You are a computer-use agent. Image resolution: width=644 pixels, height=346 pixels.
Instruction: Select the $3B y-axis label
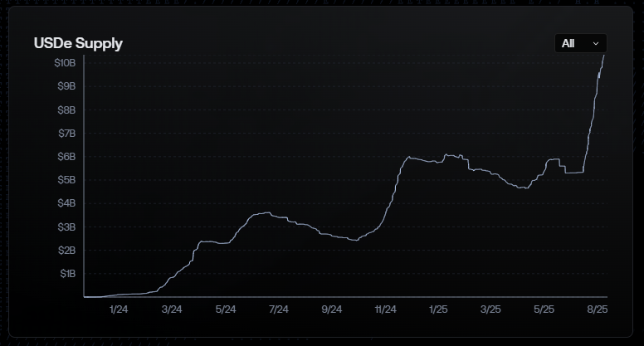(x=66, y=227)
